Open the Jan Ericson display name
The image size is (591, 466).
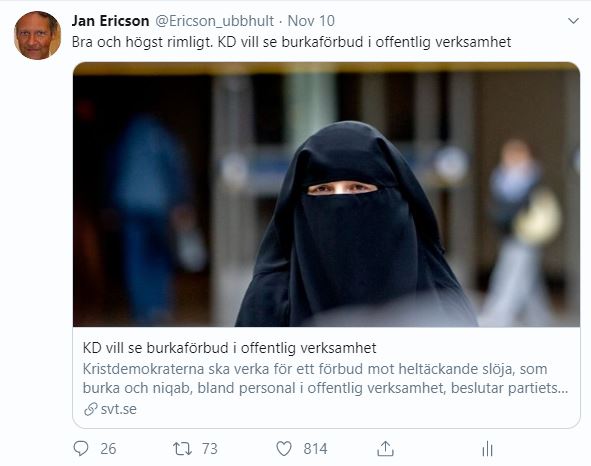click(110, 21)
